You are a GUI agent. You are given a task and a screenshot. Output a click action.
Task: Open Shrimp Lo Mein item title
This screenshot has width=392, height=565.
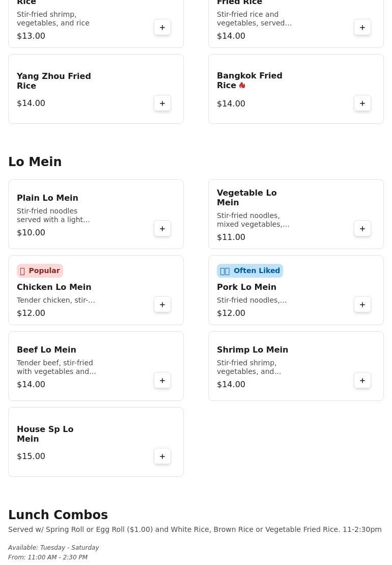253,350
